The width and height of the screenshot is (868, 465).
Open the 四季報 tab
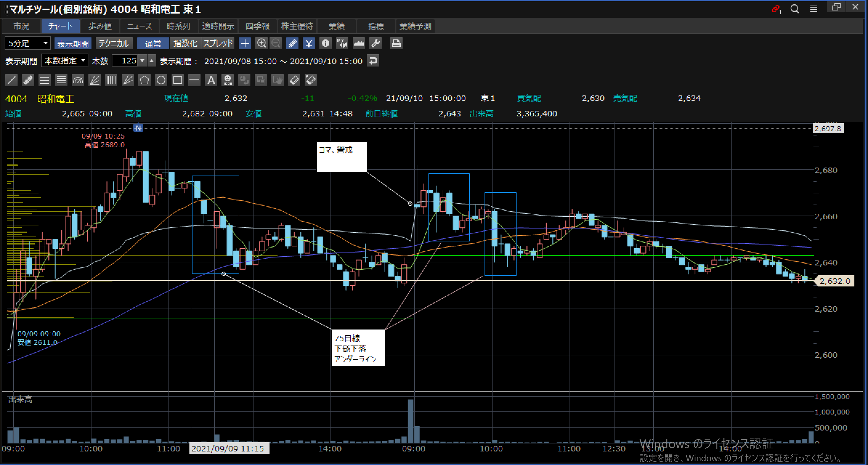pyautogui.click(x=258, y=26)
